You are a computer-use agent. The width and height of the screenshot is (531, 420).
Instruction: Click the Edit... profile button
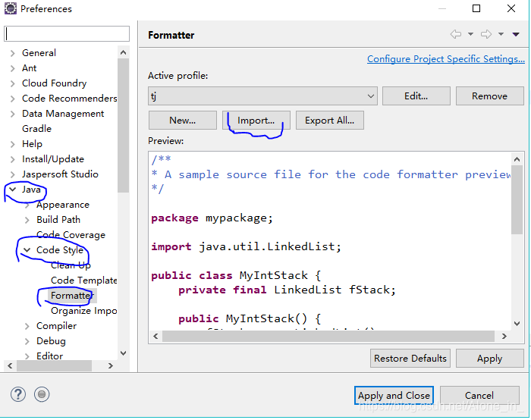click(416, 96)
